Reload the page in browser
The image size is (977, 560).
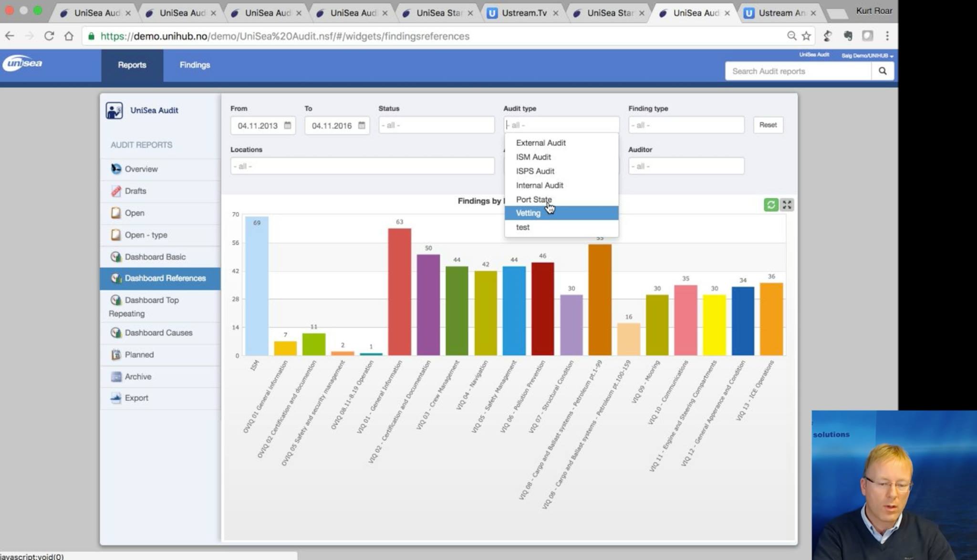[x=49, y=36]
